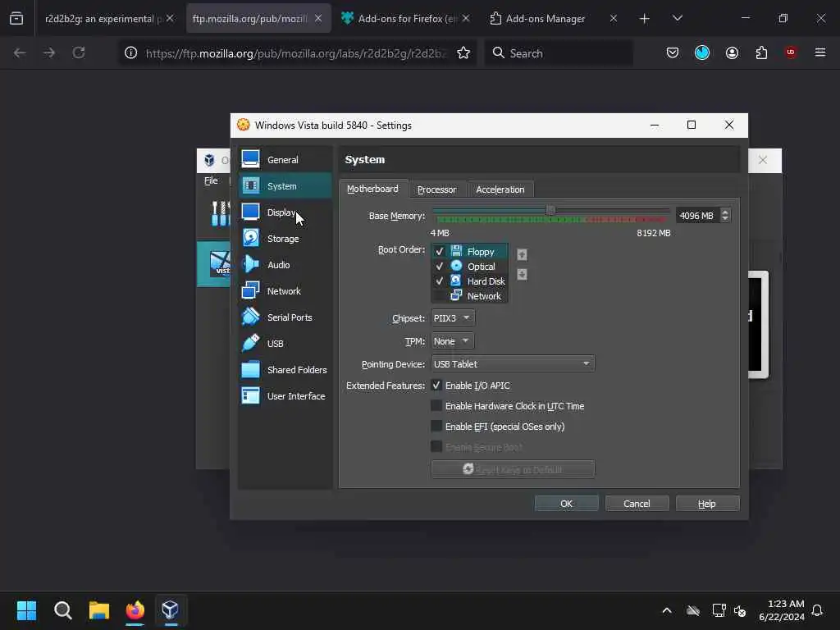Open Network settings category in sidebar
The image size is (840, 630).
285,291
